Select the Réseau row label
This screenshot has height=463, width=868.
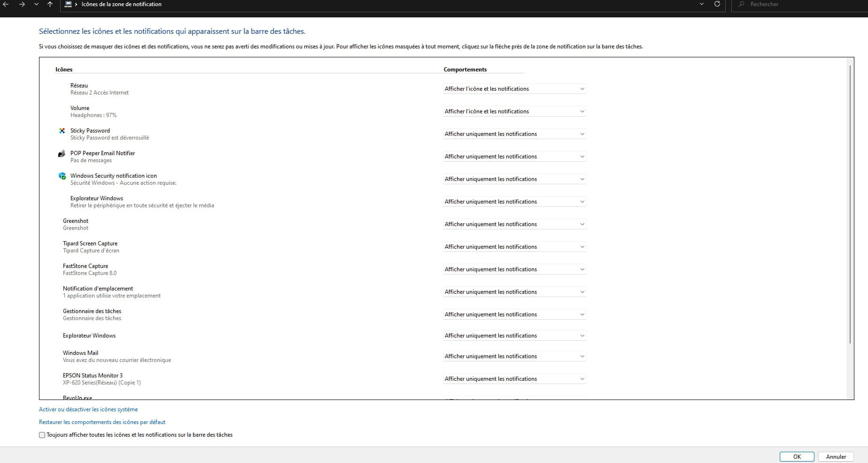pyautogui.click(x=79, y=86)
